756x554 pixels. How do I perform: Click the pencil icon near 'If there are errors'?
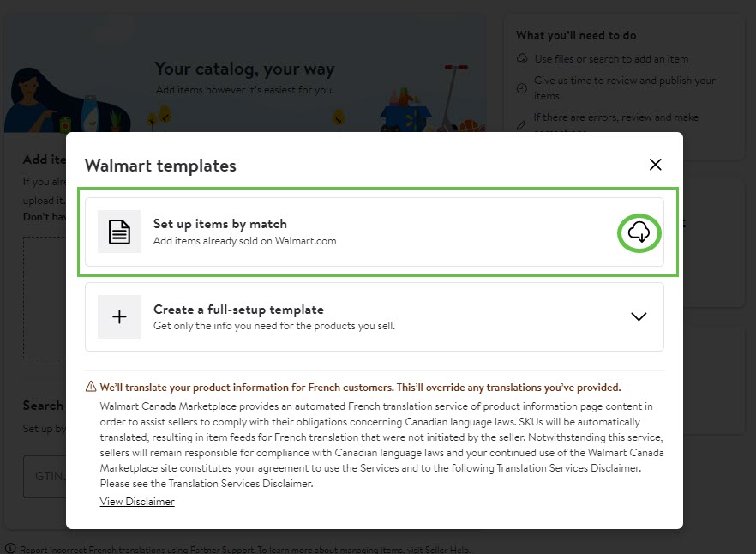coord(522,124)
